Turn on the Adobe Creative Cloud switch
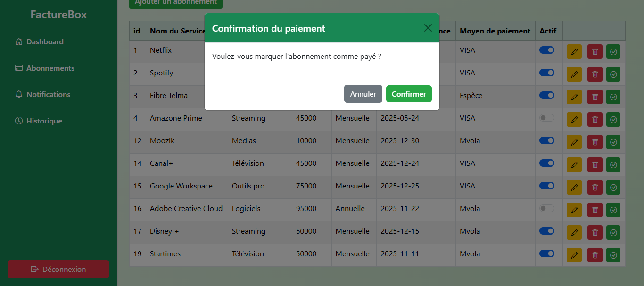This screenshot has width=644, height=286. point(547,208)
